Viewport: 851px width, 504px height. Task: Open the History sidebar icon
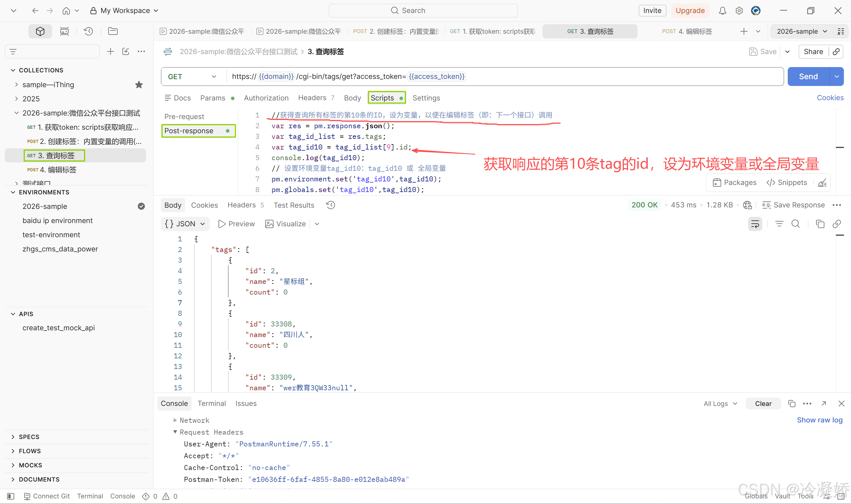[x=88, y=31]
